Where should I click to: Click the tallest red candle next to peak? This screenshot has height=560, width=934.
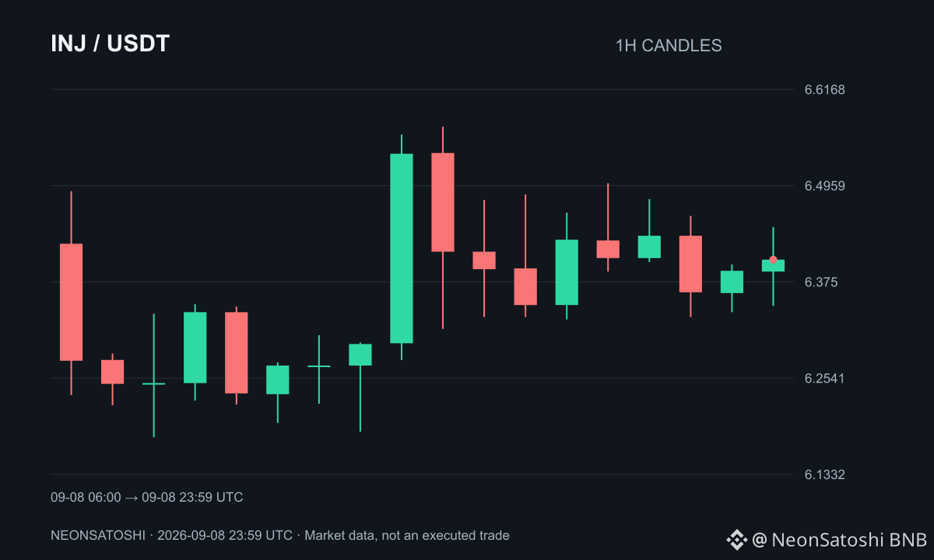click(x=443, y=202)
